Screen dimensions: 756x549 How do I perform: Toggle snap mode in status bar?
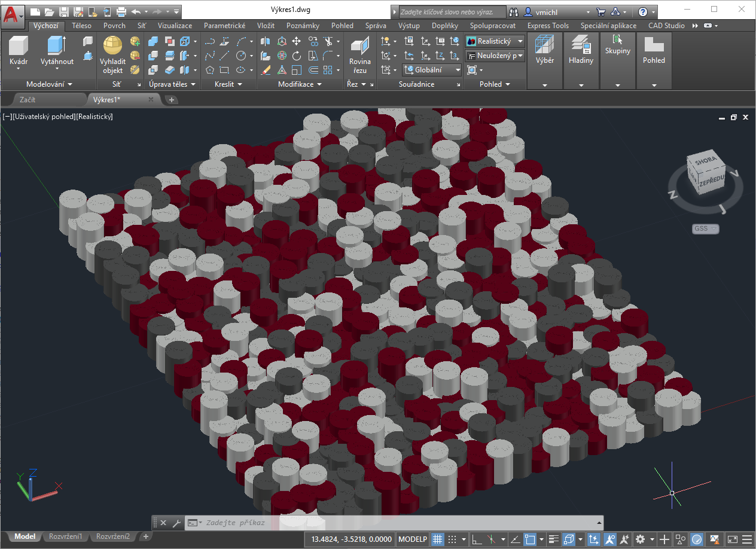pos(453,539)
